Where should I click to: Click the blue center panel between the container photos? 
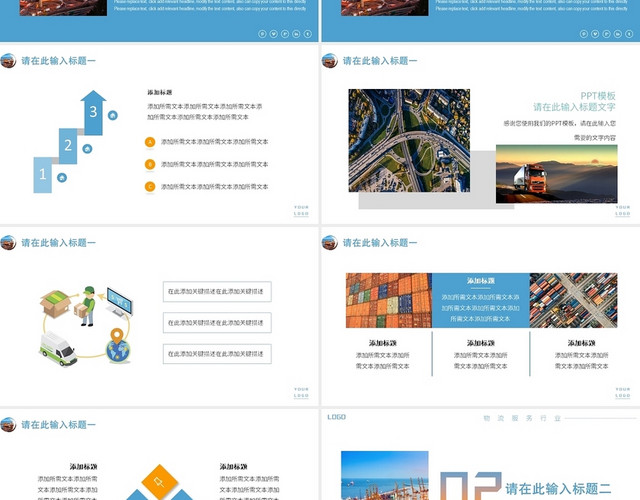click(x=481, y=300)
